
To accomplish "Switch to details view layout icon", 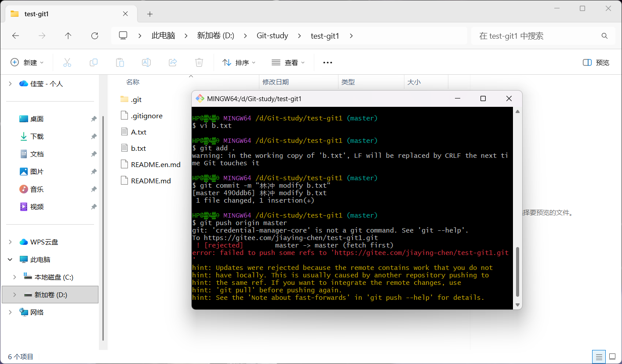I will pyautogui.click(x=598, y=357).
